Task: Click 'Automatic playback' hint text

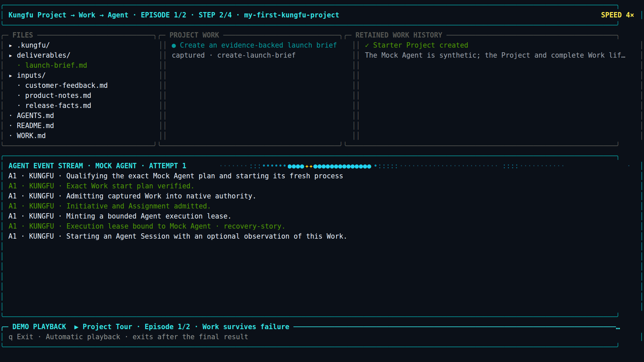Action: coord(83,337)
